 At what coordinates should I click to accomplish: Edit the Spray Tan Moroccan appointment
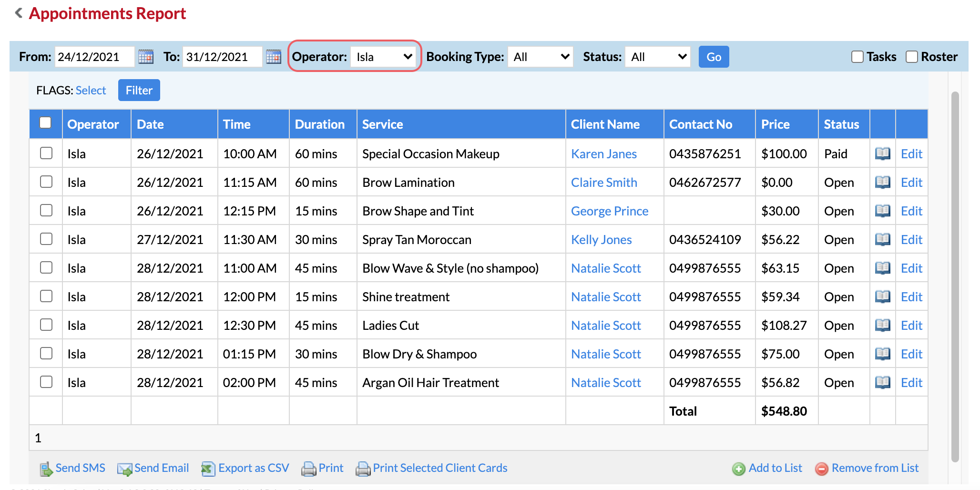click(x=911, y=239)
